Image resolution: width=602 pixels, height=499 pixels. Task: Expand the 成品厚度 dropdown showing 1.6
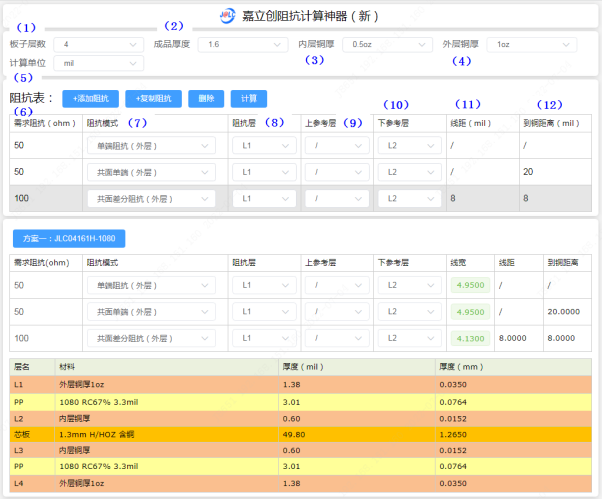243,45
